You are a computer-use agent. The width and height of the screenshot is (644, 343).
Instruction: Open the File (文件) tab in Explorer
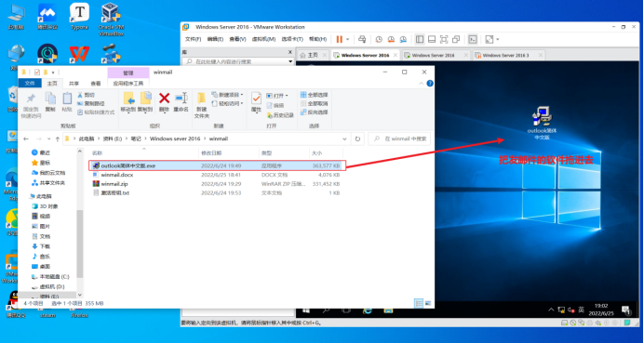pos(30,84)
